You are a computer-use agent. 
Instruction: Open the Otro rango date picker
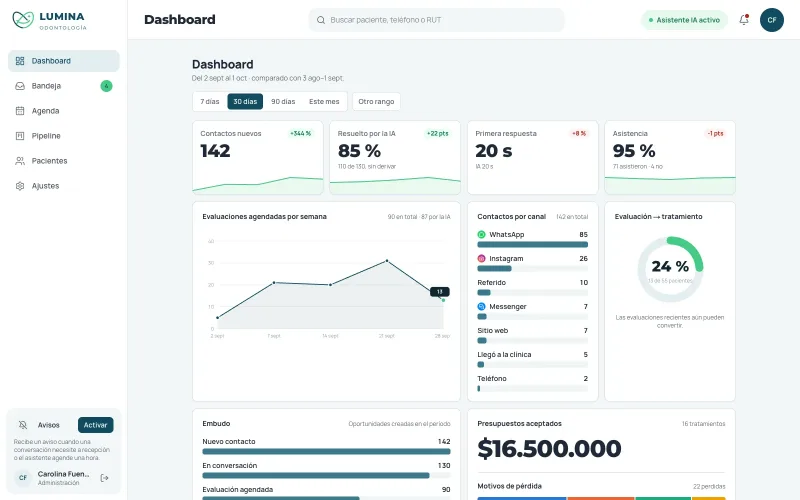376,102
